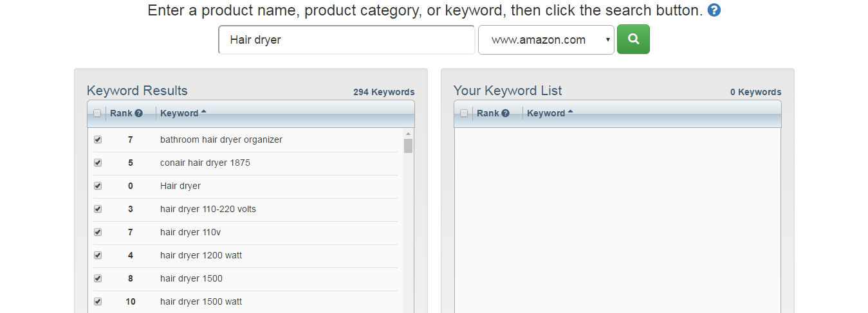The height and width of the screenshot is (313, 868).
Task: Click the 'Hair dryer' search input field
Action: [347, 40]
